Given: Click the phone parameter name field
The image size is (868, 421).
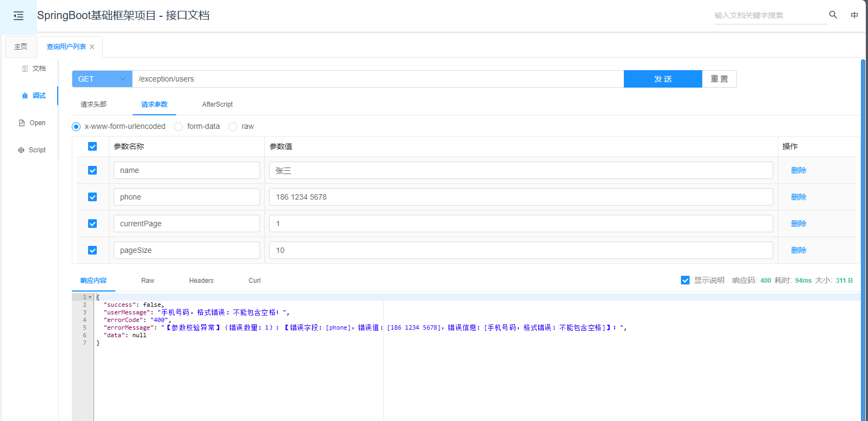Looking at the screenshot, I should 187,197.
